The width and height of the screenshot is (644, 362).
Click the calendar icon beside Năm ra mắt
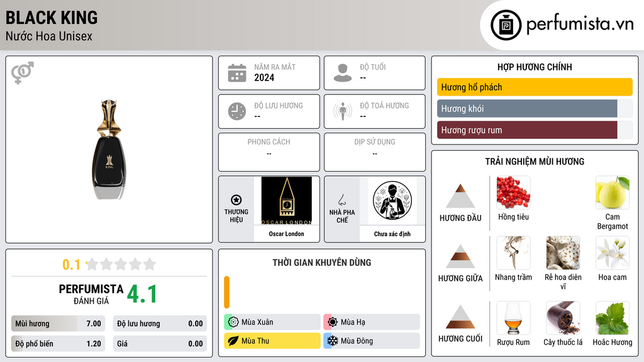pos(237,73)
